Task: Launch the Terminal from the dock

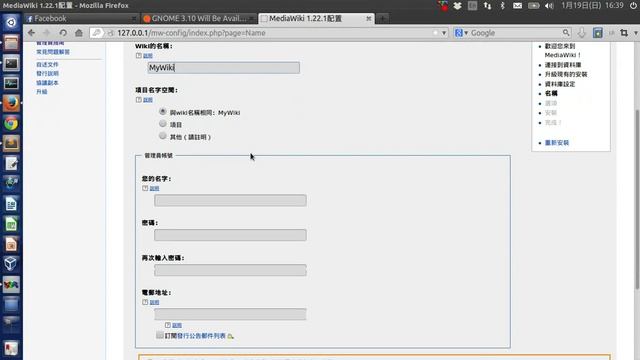Action: (x=11, y=63)
